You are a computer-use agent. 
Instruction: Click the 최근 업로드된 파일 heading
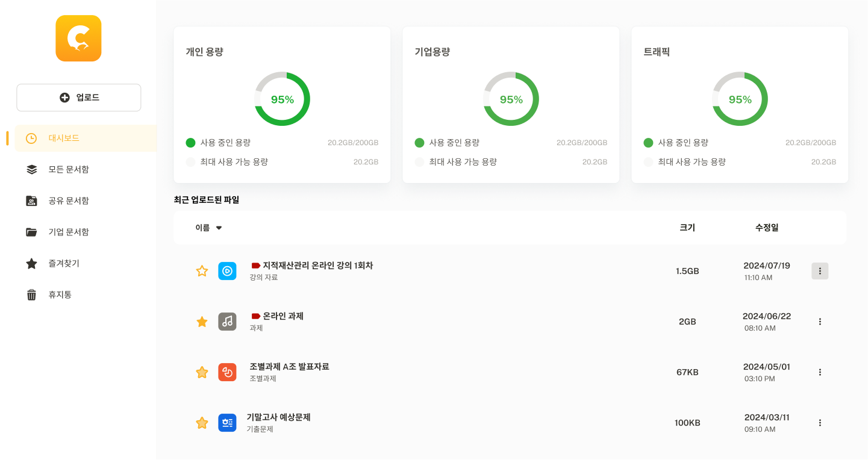tap(207, 200)
